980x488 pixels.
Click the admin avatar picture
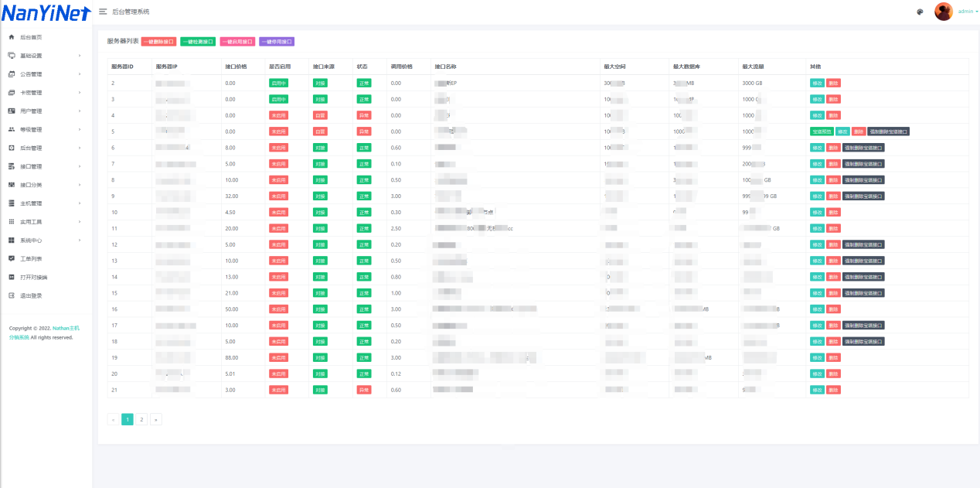click(x=944, y=12)
